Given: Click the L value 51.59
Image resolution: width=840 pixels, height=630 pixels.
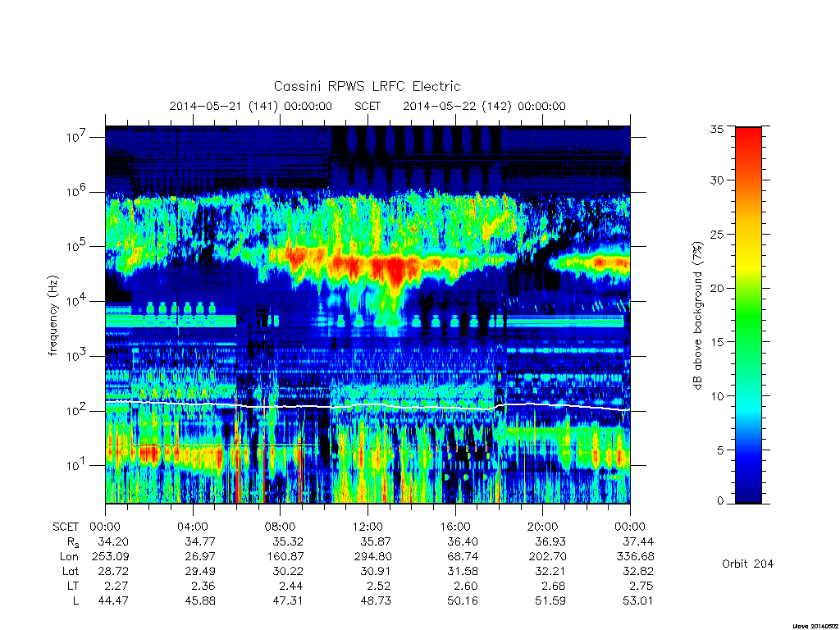Looking at the screenshot, I should coord(550,601).
